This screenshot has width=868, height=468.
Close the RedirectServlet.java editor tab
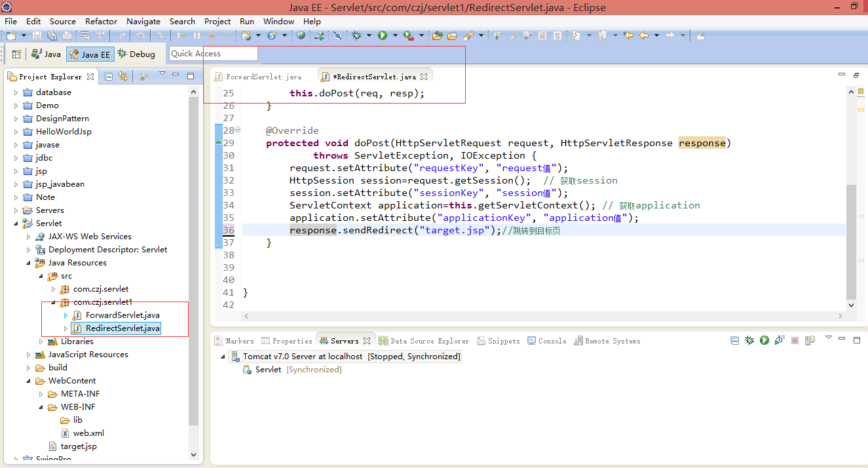(x=424, y=77)
